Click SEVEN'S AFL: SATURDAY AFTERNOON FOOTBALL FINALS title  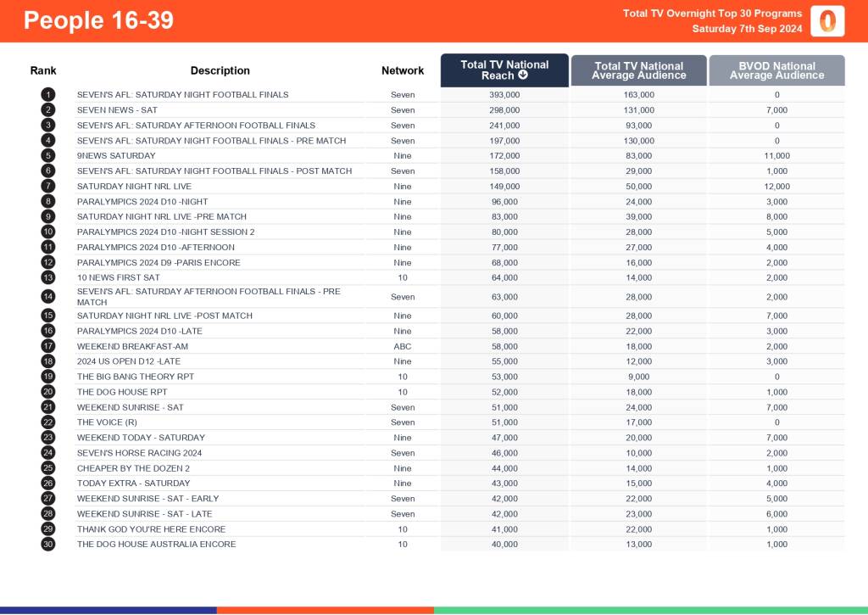[196, 126]
